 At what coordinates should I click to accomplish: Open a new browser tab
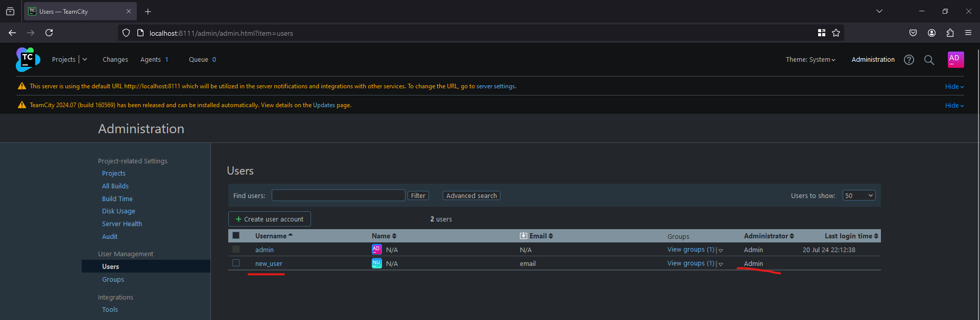click(148, 11)
